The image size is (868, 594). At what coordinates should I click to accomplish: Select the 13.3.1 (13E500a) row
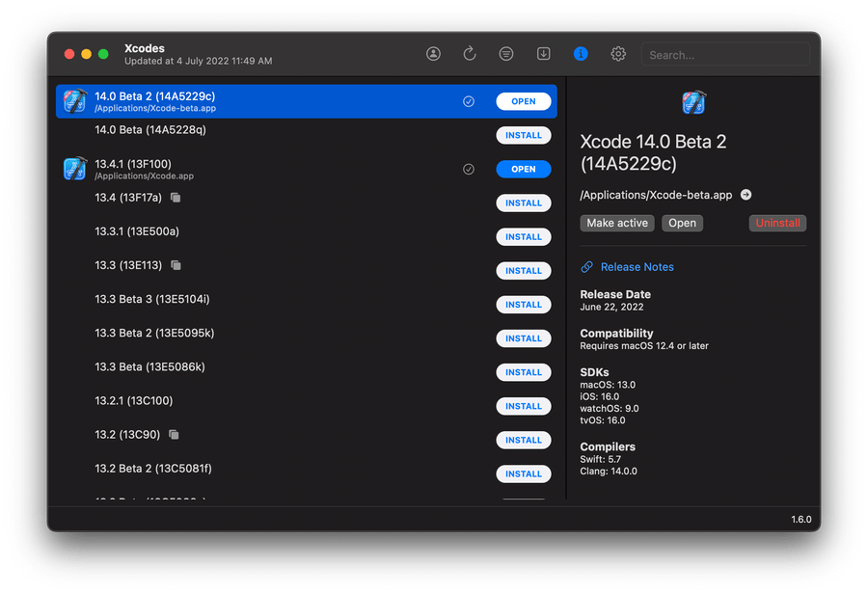306,237
